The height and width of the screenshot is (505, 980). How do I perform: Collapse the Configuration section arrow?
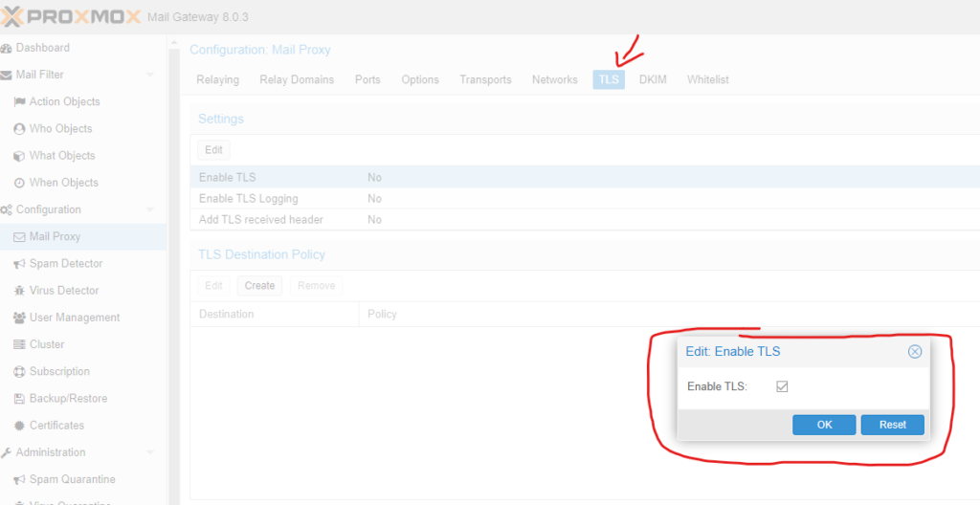[149, 210]
